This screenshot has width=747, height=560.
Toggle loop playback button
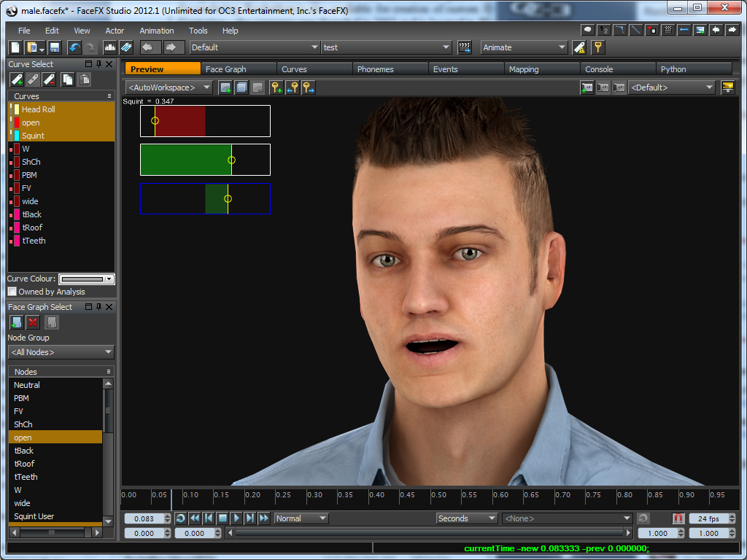click(181, 518)
